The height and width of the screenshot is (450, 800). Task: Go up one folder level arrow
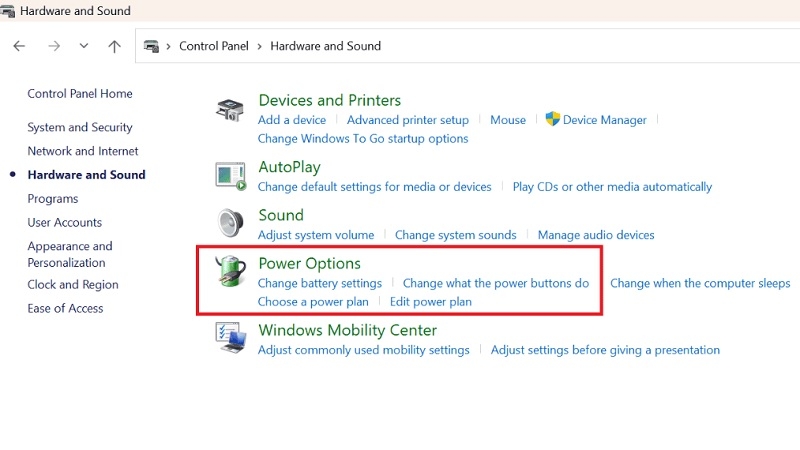coord(114,46)
